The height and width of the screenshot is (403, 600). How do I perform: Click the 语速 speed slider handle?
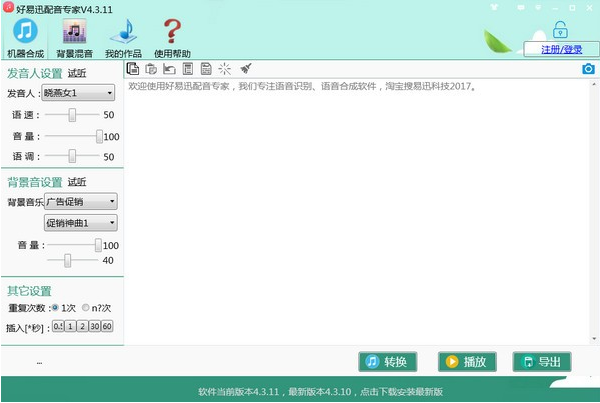[72, 114]
